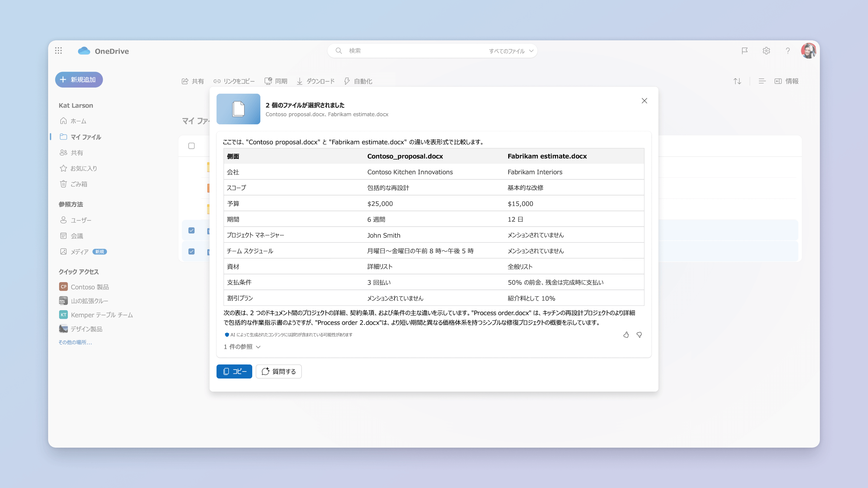
Task: Open デザイン製品 quick access
Action: click(x=81, y=329)
